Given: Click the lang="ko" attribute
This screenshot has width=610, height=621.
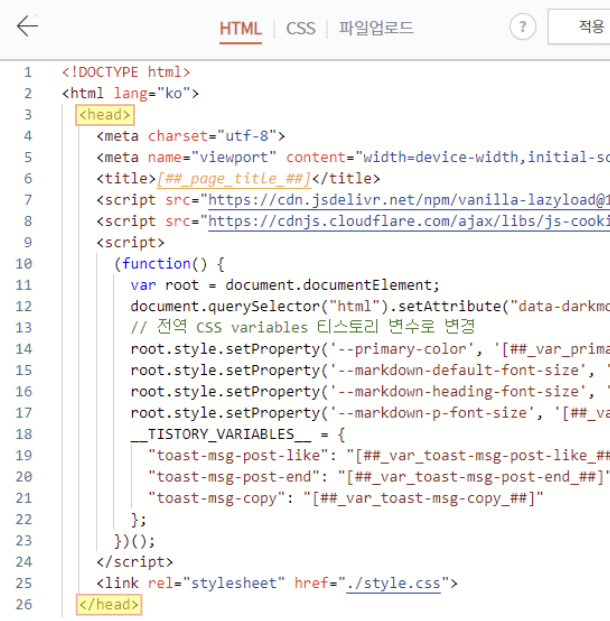Looking at the screenshot, I should pyautogui.click(x=152, y=93).
